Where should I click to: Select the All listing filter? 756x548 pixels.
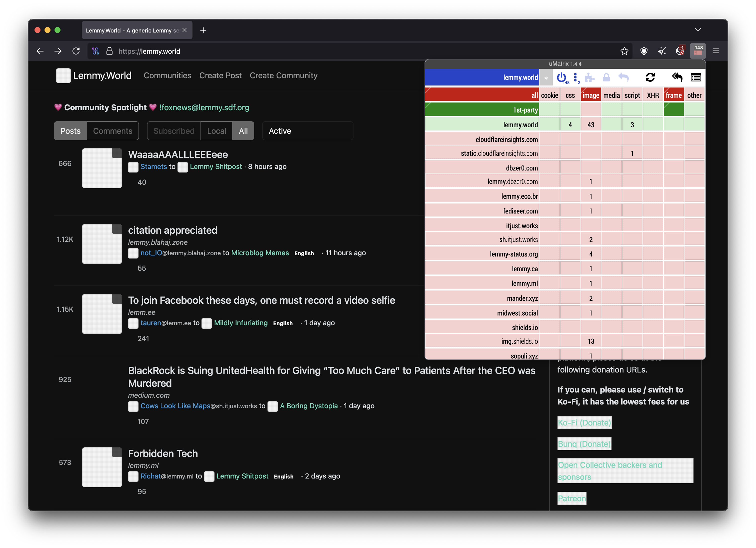click(243, 131)
